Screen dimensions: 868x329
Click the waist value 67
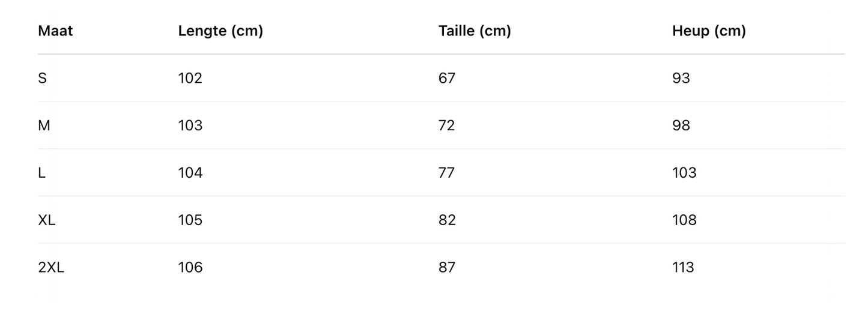point(447,78)
